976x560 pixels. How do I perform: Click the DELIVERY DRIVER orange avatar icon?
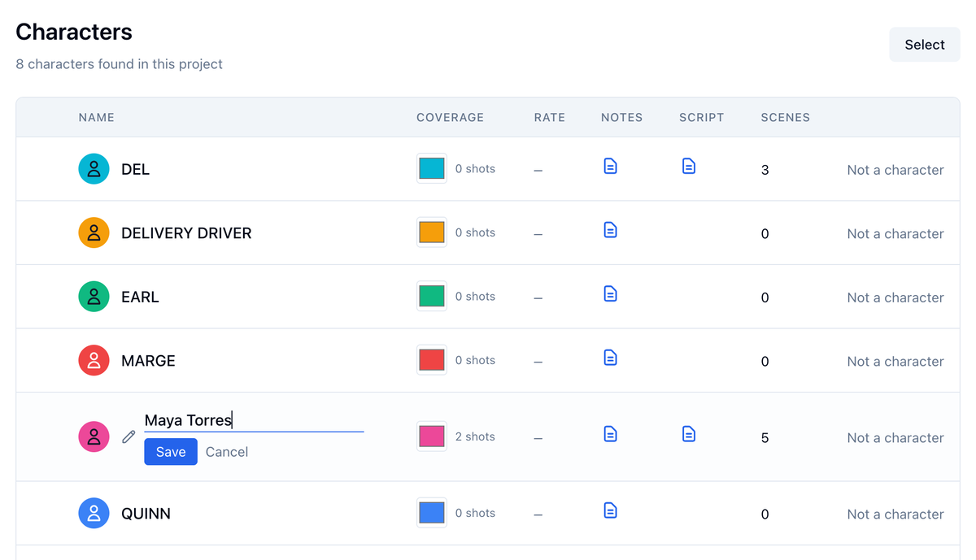[94, 232]
